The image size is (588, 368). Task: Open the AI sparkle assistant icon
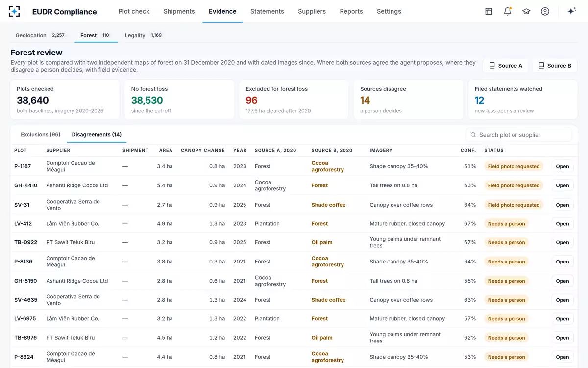pos(571,11)
